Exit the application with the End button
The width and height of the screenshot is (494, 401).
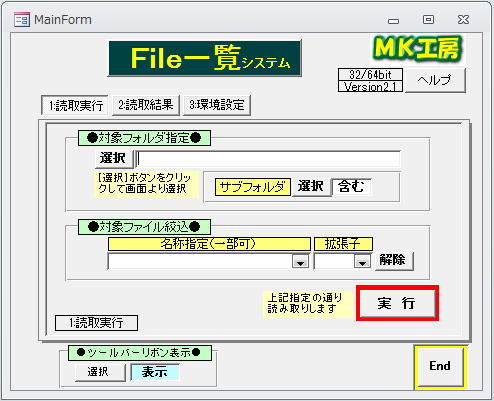click(x=440, y=367)
